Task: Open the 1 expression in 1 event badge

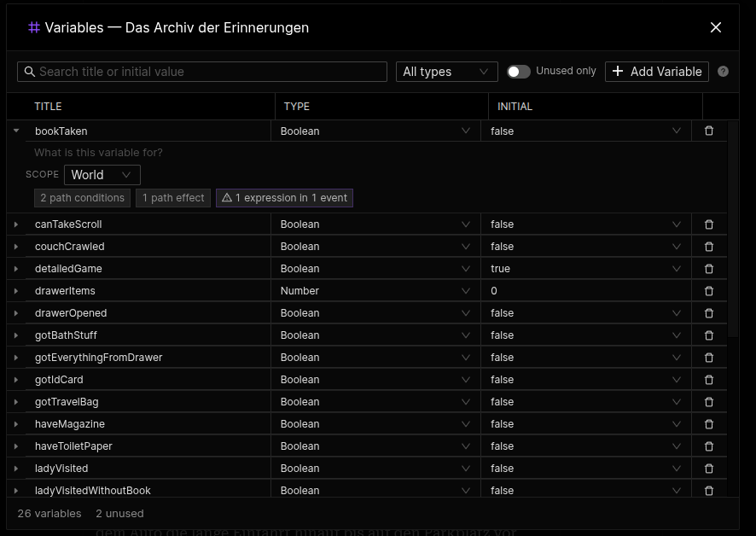Action: [284, 198]
